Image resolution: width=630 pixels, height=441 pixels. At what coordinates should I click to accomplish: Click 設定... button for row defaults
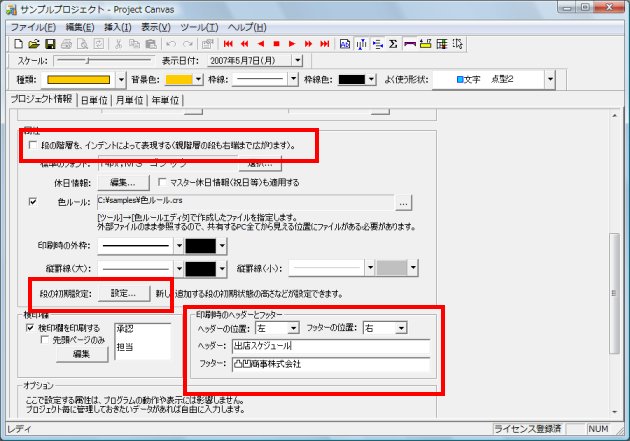(x=122, y=293)
